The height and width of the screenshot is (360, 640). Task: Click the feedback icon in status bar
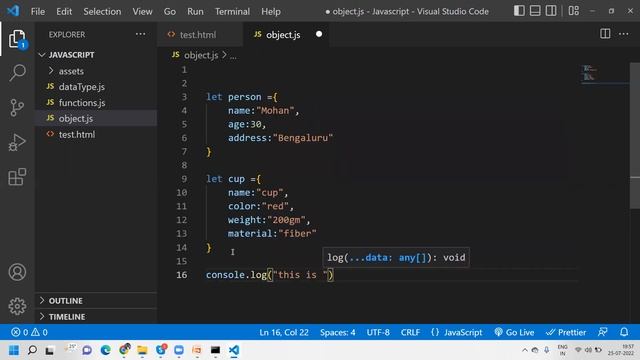click(602, 332)
